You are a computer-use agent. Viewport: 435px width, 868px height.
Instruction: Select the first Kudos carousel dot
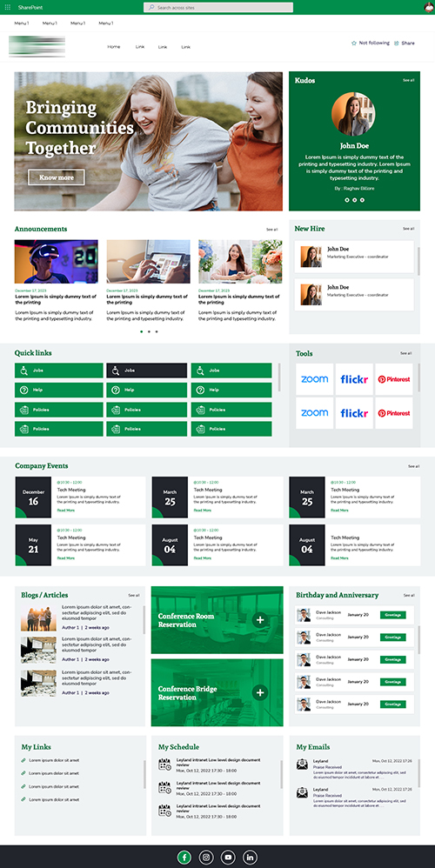(x=347, y=200)
